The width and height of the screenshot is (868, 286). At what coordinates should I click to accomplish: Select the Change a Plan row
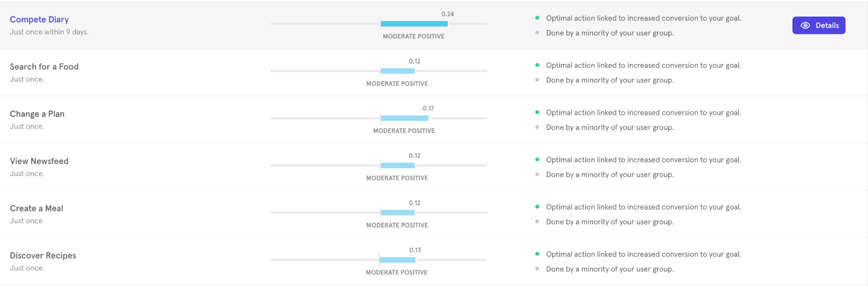click(434, 120)
